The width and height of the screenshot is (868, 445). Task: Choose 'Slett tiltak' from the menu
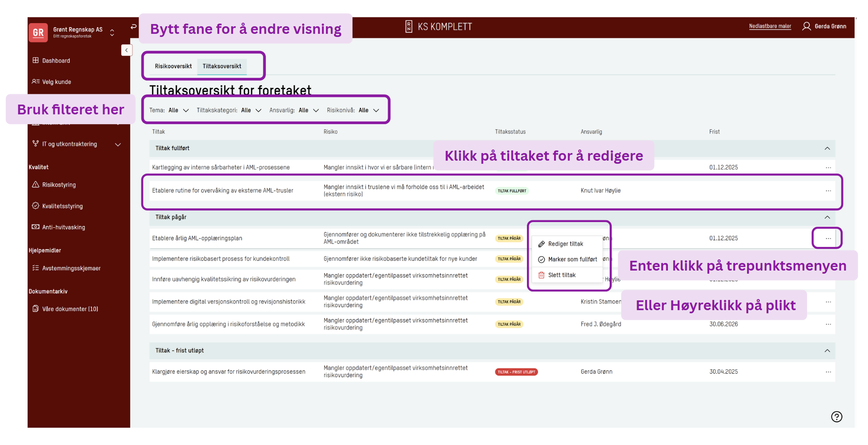tap(563, 275)
